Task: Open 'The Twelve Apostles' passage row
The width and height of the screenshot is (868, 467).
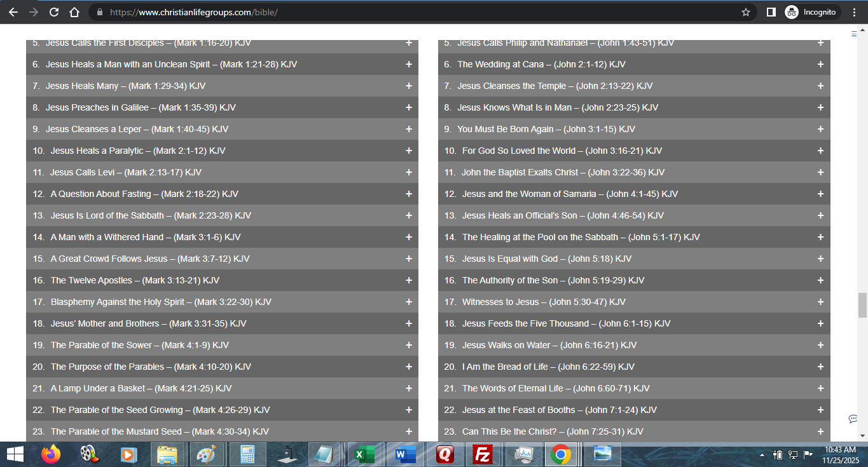Action: [135, 280]
